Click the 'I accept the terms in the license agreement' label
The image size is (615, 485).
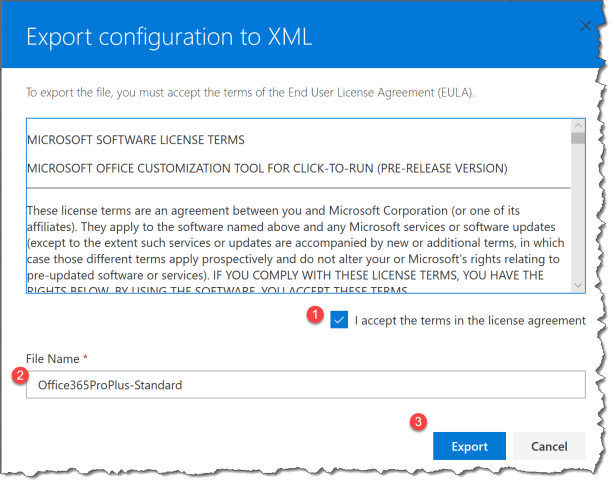tap(470, 320)
